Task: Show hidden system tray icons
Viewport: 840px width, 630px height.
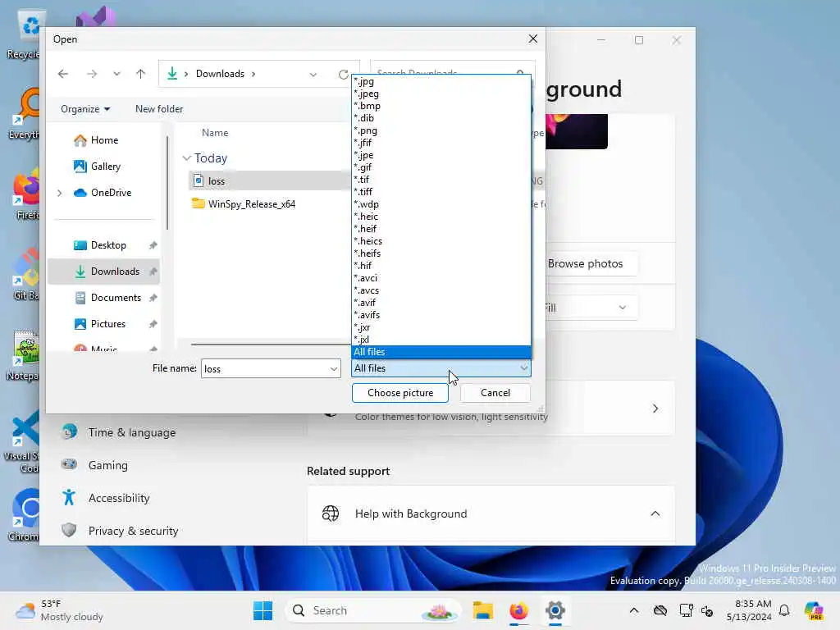Action: [634, 610]
